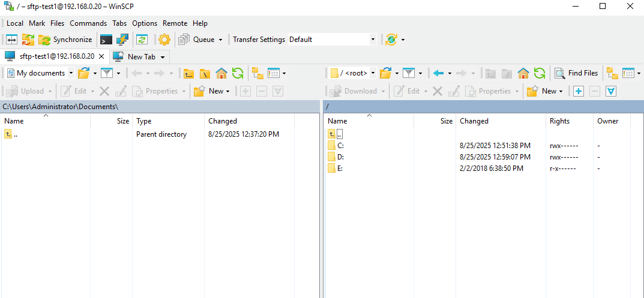Go back in remote panel with blue arrow

click(438, 74)
